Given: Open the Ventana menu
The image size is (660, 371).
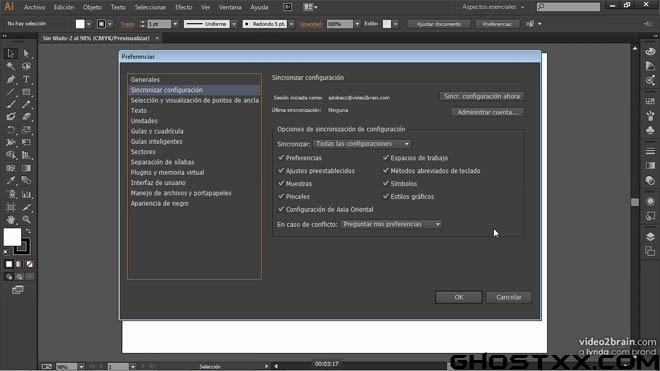Looking at the screenshot, I should click(x=230, y=7).
